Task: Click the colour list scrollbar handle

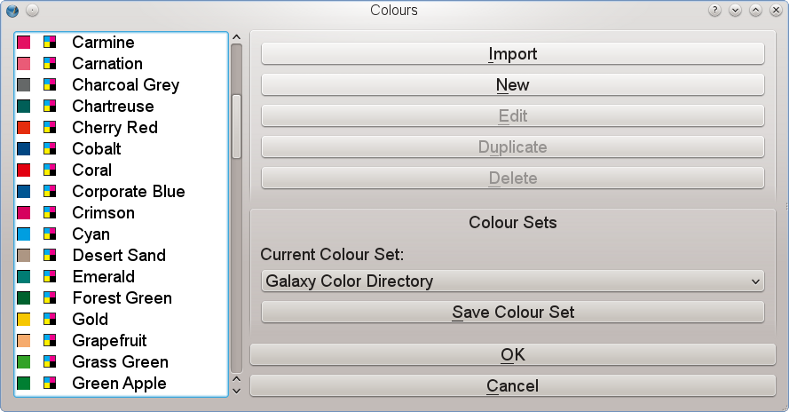Action: [236, 127]
